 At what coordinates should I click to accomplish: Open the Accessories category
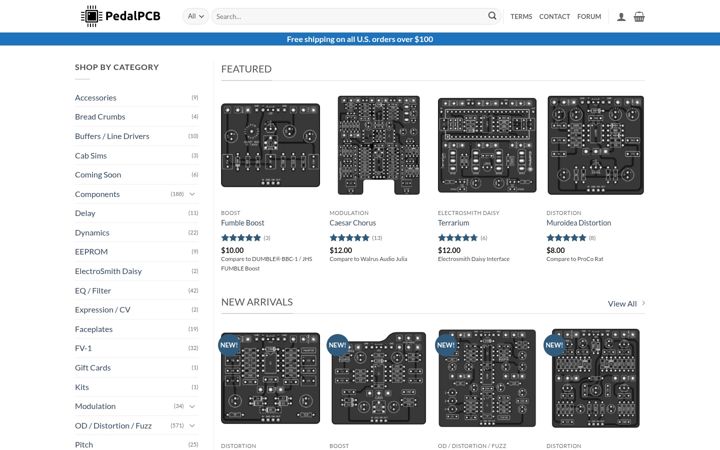click(96, 98)
